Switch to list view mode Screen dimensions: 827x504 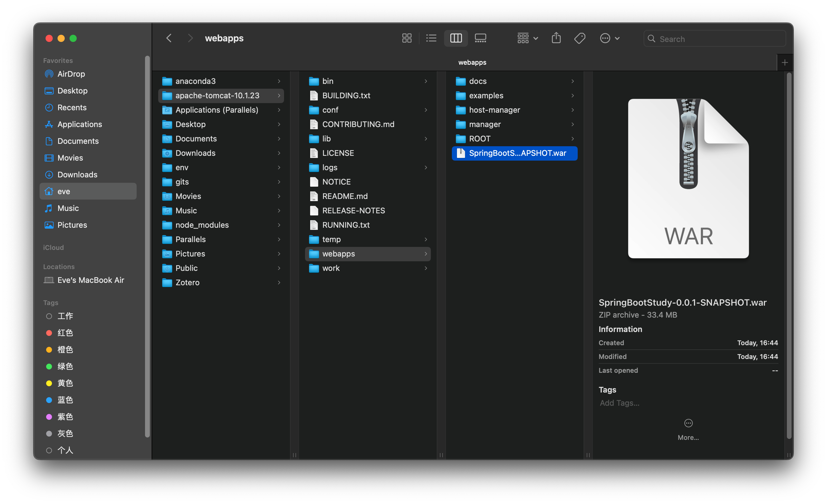pyautogui.click(x=431, y=38)
